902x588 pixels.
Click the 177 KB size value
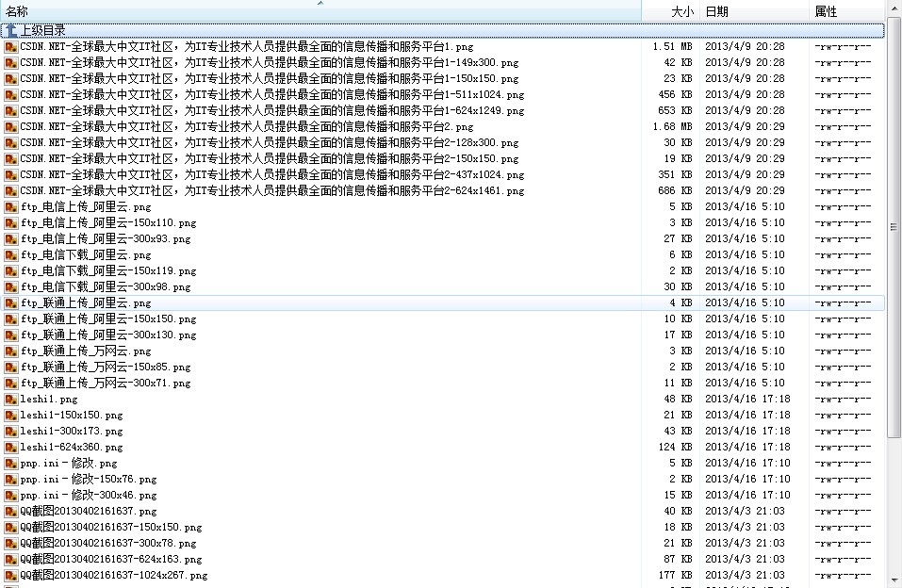coord(675,576)
